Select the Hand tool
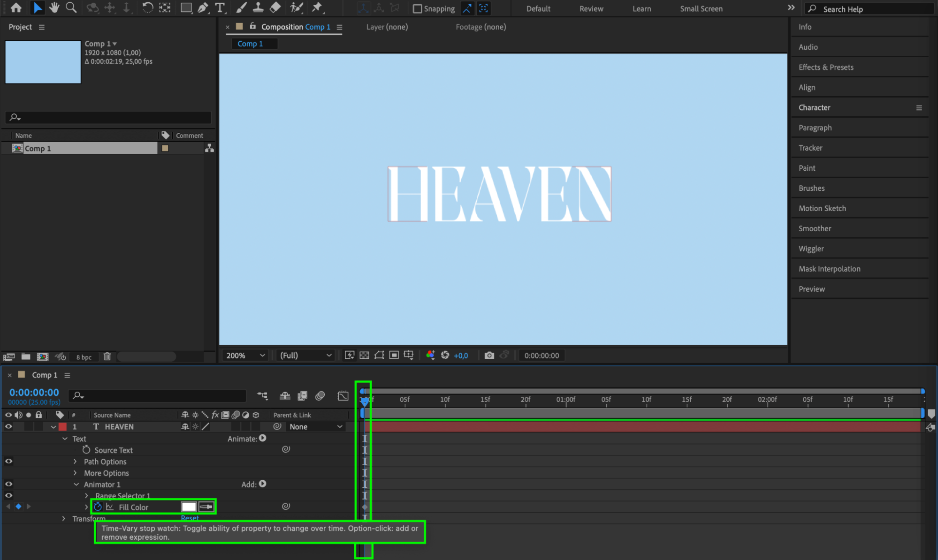 point(54,8)
